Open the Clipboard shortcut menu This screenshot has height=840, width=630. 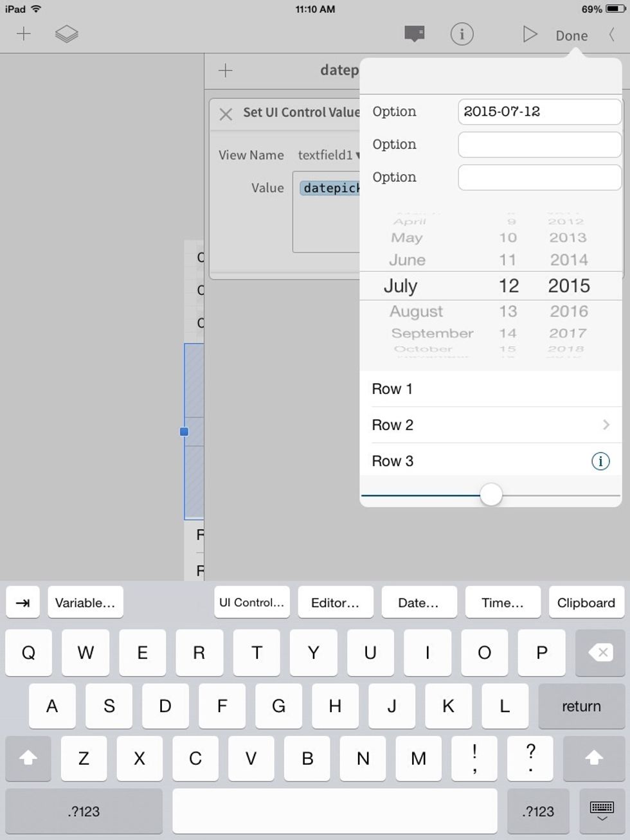coord(586,602)
